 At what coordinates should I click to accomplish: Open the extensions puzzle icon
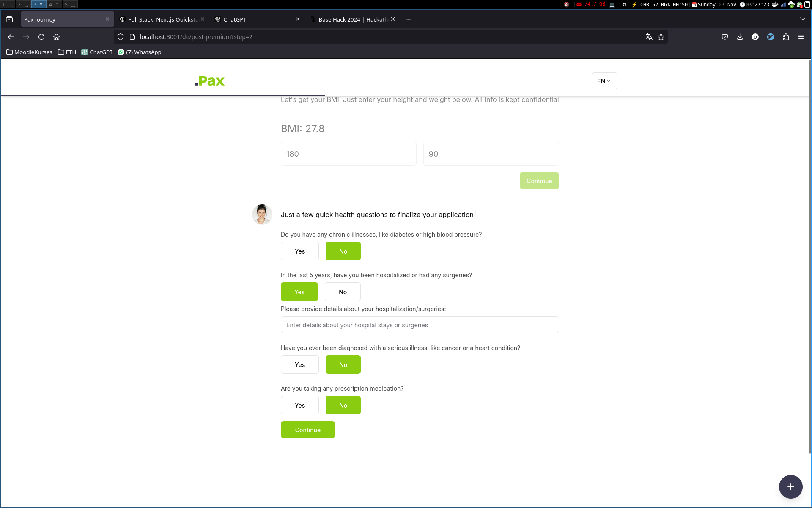(x=786, y=37)
